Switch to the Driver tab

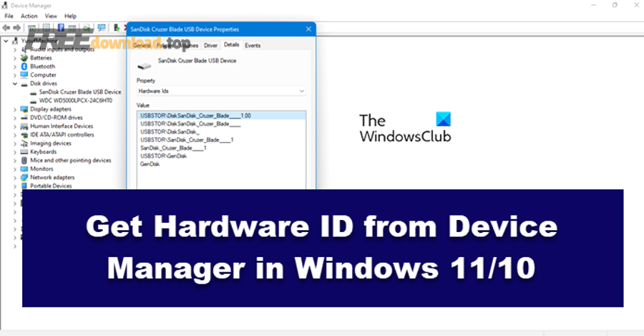[x=210, y=45]
